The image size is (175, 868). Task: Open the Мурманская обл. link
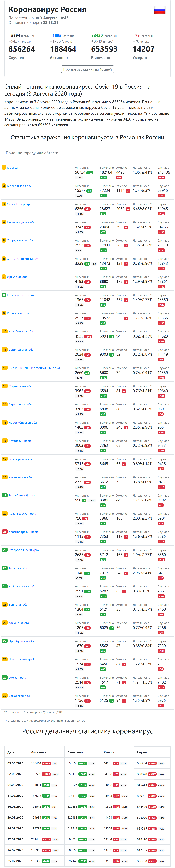pyautogui.click(x=21, y=386)
